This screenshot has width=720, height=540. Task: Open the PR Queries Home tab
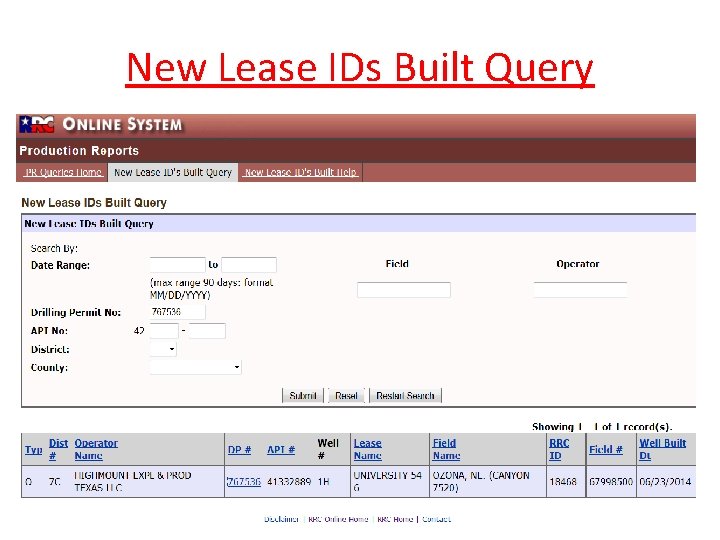[x=63, y=173]
